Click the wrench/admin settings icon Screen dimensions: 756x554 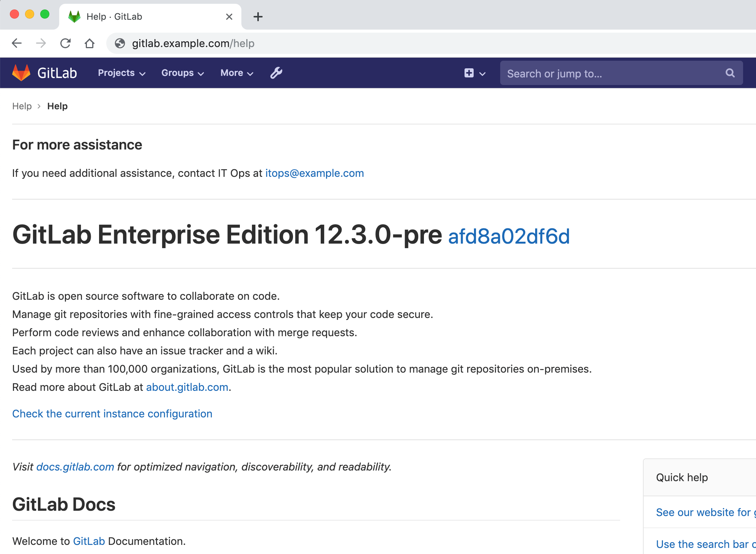point(276,73)
